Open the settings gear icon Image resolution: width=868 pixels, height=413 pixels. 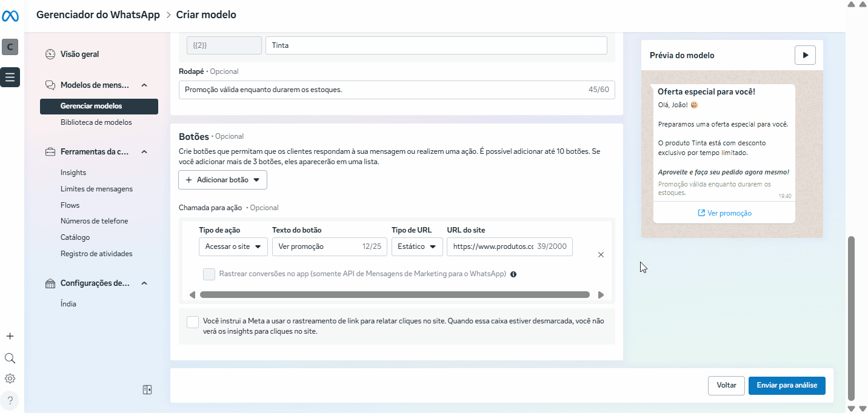10,378
